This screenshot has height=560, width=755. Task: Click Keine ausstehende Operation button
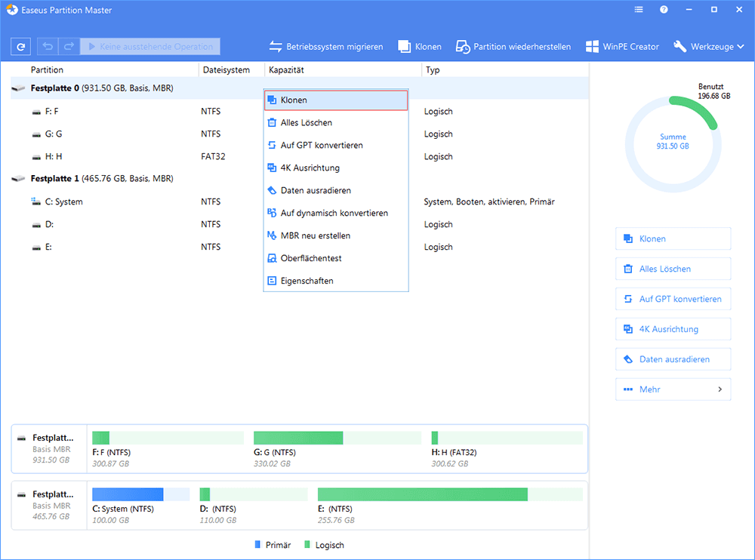[x=150, y=47]
